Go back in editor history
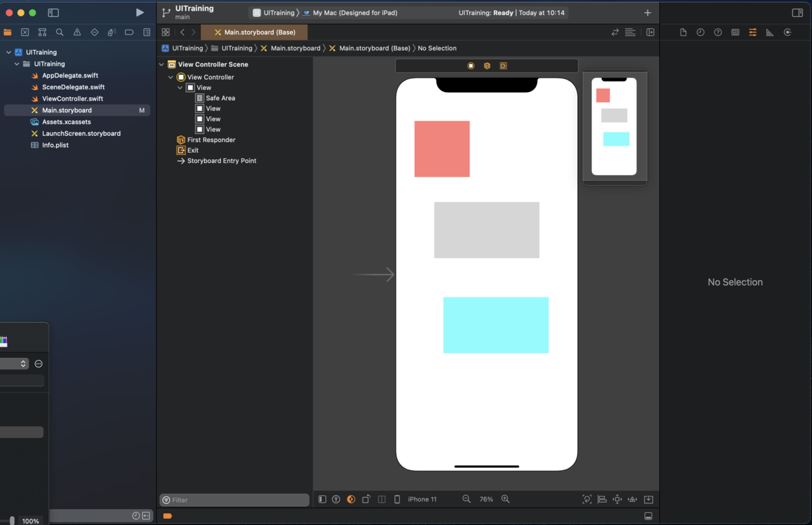Screen dimensions: 812x525 (182, 32)
